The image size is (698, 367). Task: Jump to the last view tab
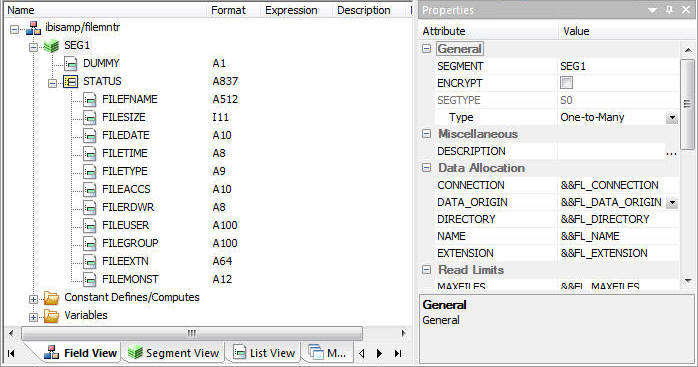398,353
